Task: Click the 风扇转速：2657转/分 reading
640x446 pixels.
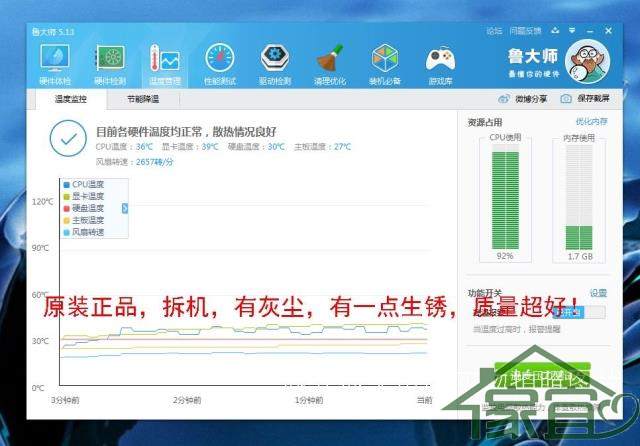Action: tap(135, 162)
